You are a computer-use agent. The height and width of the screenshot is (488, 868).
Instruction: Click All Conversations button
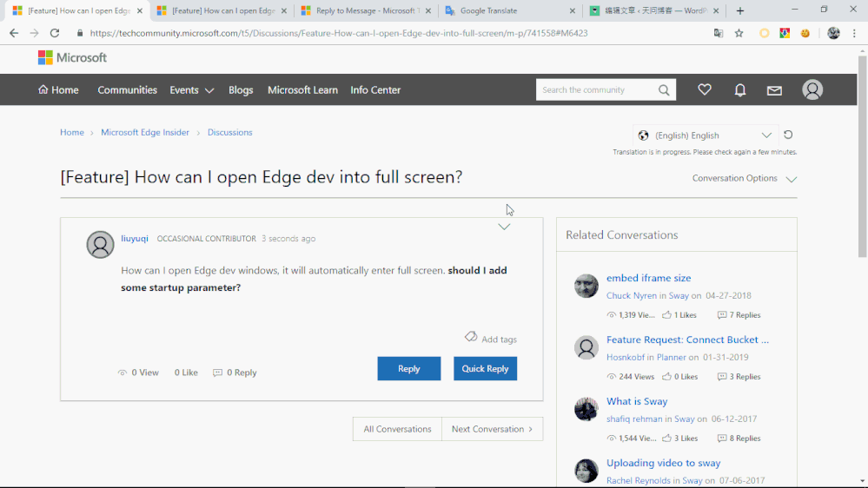pyautogui.click(x=397, y=429)
